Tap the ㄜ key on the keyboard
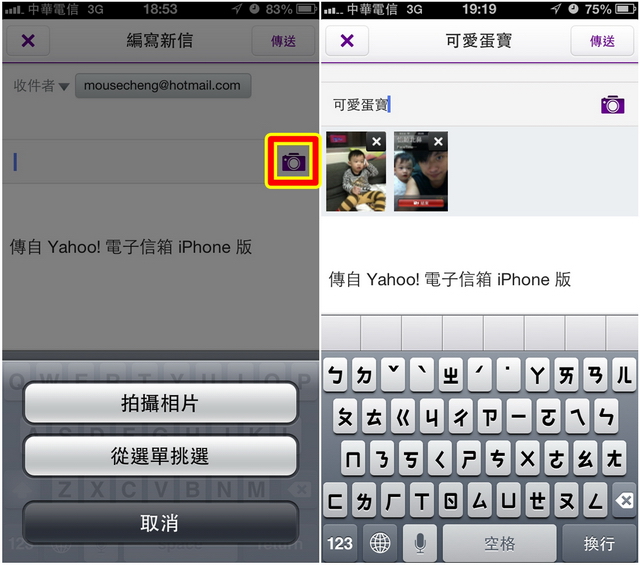Viewport: 640px width, 565px height. tap(556, 459)
